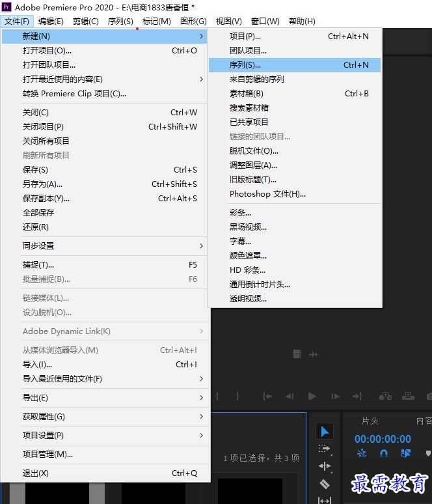This screenshot has height=504, width=432.
Task: Choose 搜索素材箱 entry
Action: tap(295, 107)
